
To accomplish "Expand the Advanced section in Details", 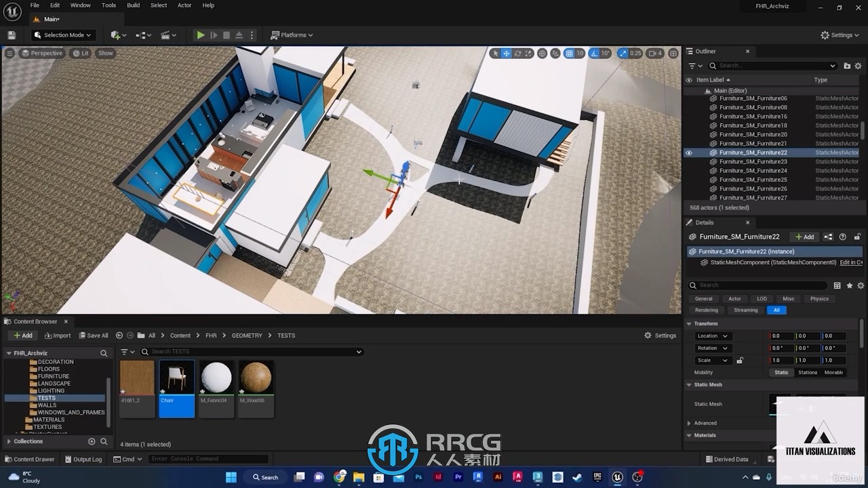I will tap(690, 423).
